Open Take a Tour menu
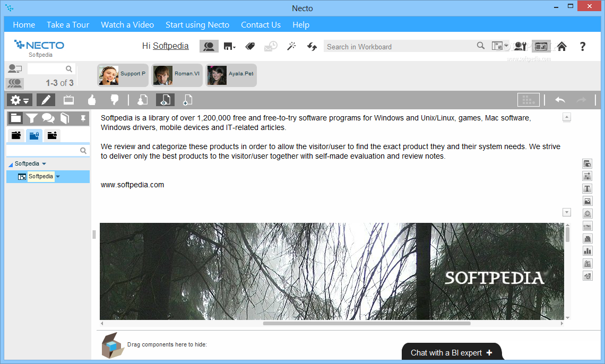 click(68, 25)
